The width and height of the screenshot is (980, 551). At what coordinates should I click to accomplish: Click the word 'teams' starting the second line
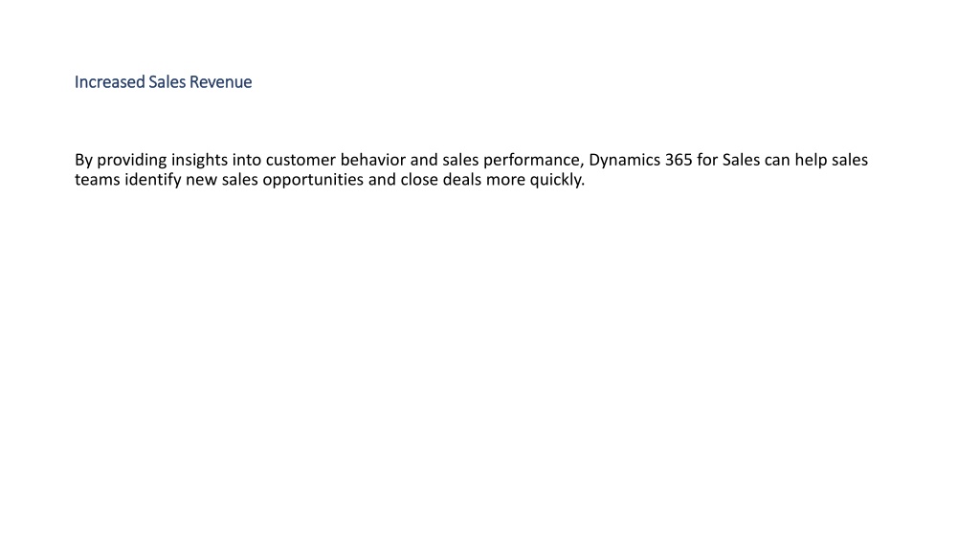97,180
